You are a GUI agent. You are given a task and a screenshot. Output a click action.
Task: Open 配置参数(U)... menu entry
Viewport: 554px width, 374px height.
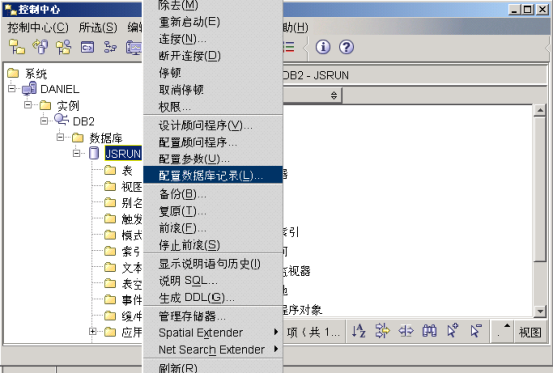tap(213, 159)
